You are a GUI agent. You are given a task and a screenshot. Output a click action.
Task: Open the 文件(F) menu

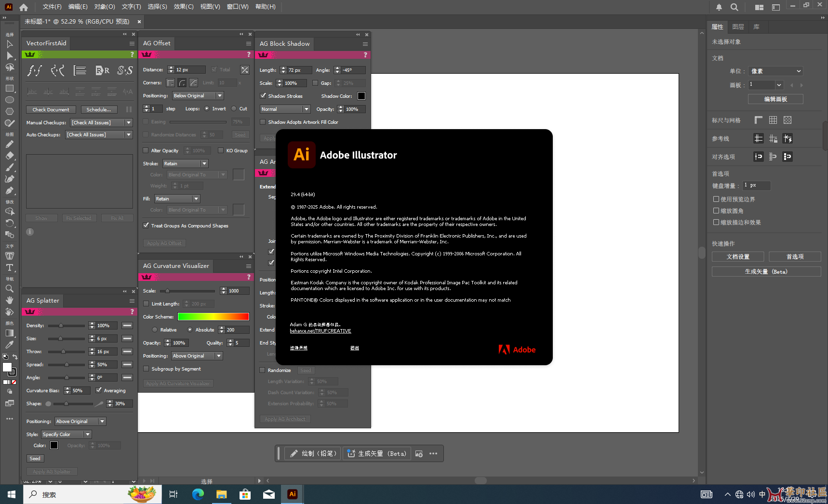click(x=52, y=7)
